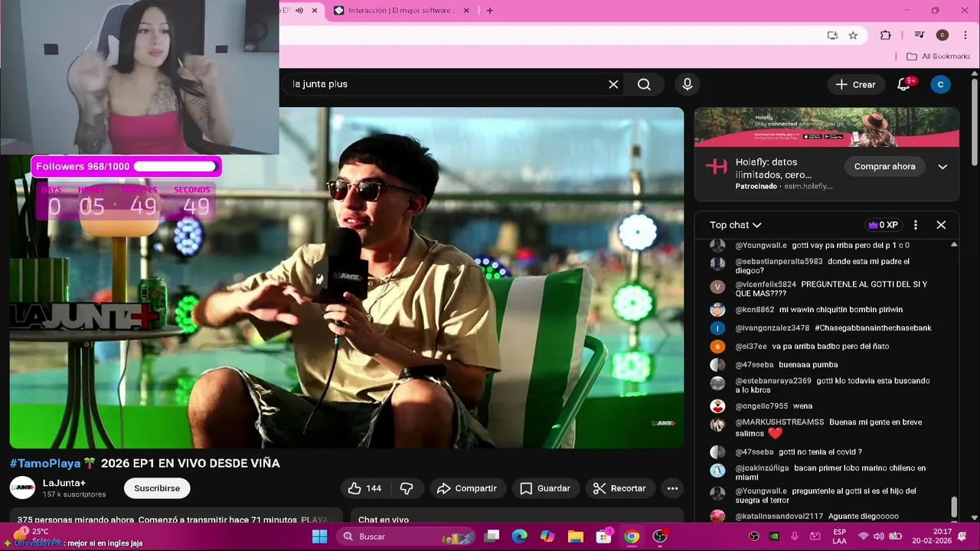Start voice search with the microphone icon
The image size is (980, 551).
687,84
